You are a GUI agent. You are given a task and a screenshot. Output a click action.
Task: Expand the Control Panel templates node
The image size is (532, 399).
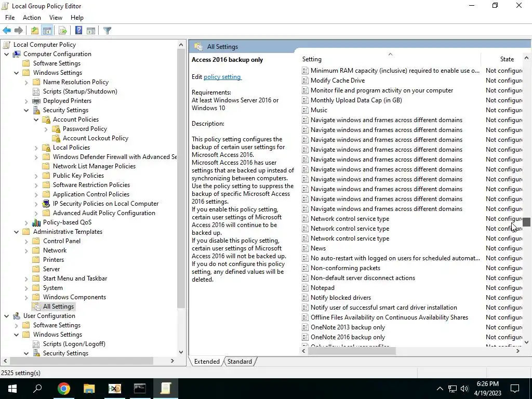click(x=26, y=242)
